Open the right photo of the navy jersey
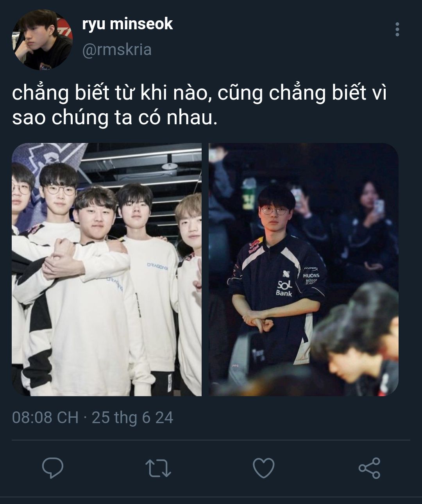Screen dimensions: 422x504 (x=304, y=270)
